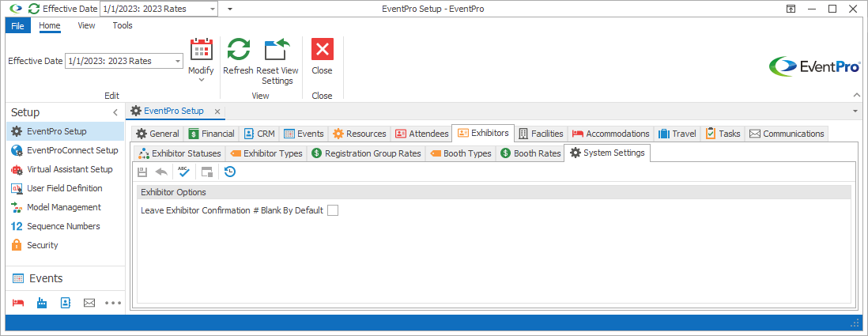Viewport: 868px width, 336px height.
Task: Open the Travel setup tab
Action: coord(678,134)
